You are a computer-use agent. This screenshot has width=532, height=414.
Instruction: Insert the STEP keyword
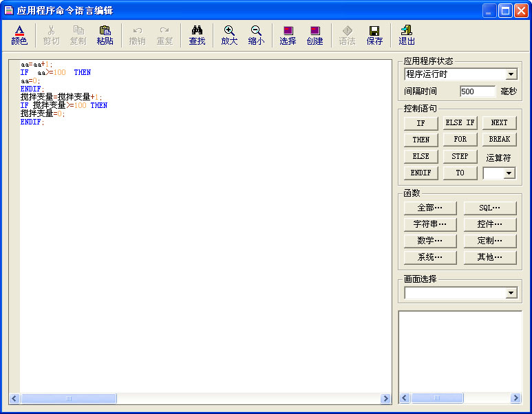point(460,156)
